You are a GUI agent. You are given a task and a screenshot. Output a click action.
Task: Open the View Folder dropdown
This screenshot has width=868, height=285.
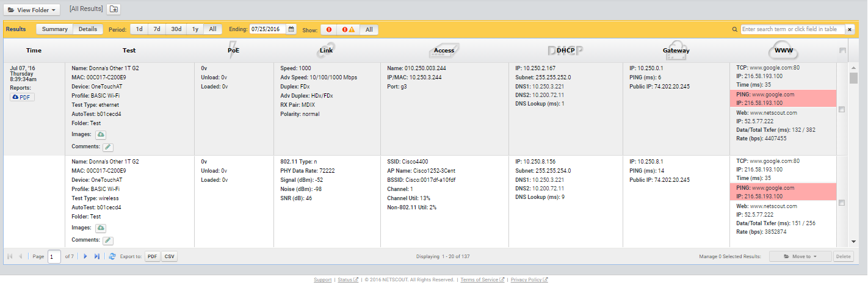click(x=32, y=10)
